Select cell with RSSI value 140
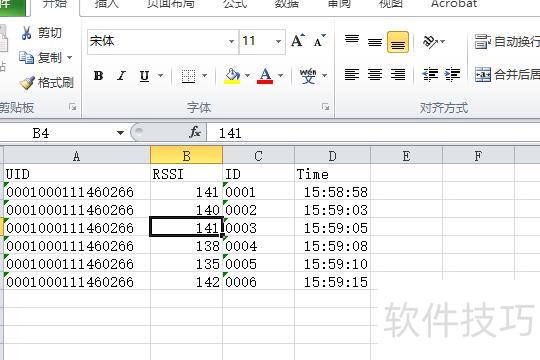The height and width of the screenshot is (360, 540). (186, 210)
